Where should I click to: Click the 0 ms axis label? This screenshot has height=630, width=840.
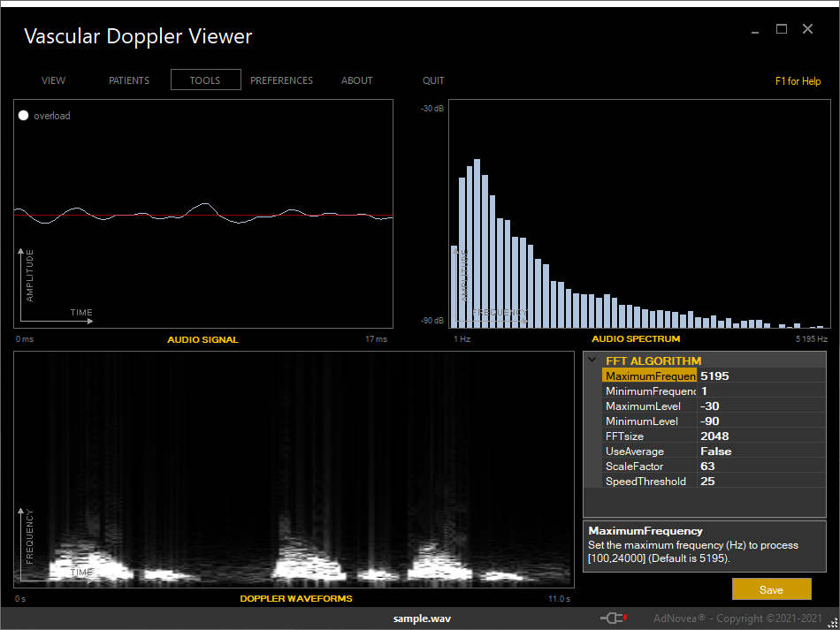tap(25, 338)
